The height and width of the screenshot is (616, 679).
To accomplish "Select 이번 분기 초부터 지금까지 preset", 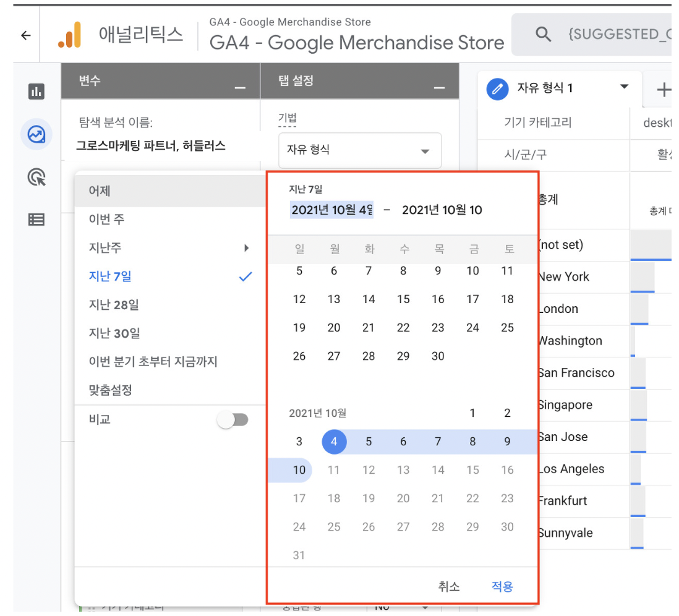I will click(169, 362).
